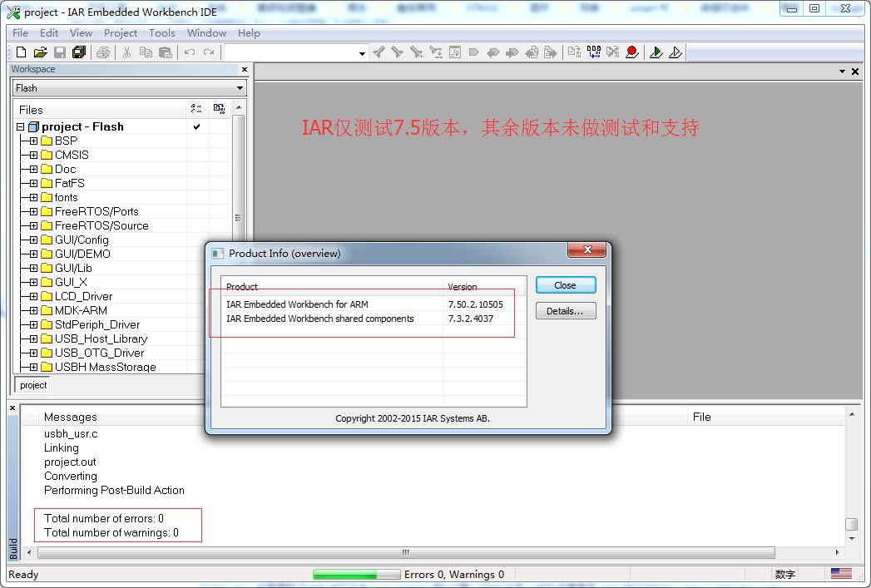Select the project workspace tab
This screenshot has height=588, width=871.
click(x=32, y=385)
